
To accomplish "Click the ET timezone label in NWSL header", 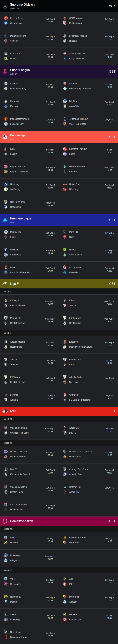I will pos(113,411).
